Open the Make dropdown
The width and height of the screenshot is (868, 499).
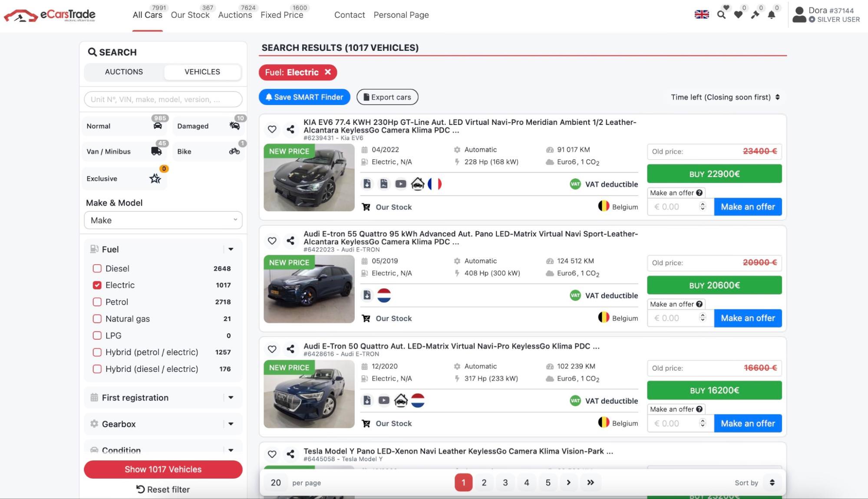pyautogui.click(x=163, y=220)
